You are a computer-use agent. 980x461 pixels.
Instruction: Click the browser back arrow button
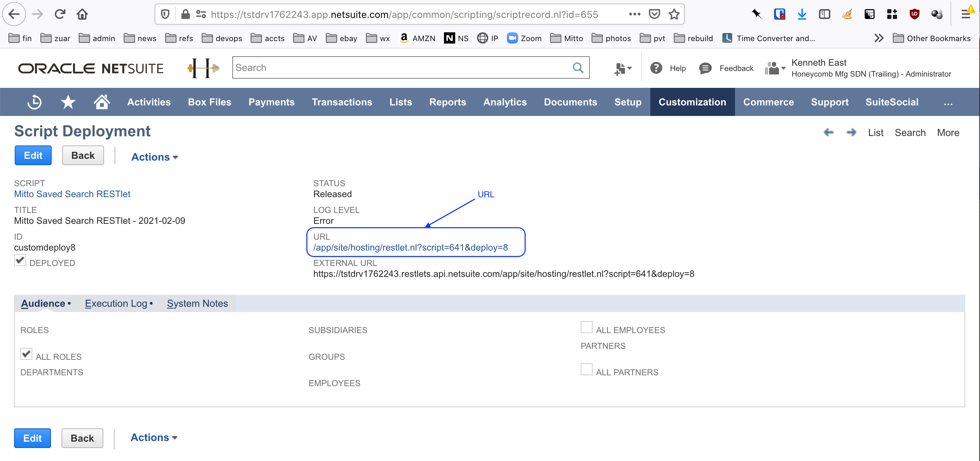[14, 14]
